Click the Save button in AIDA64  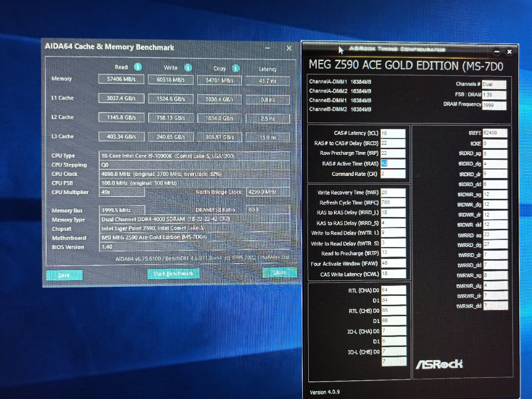coord(64,275)
